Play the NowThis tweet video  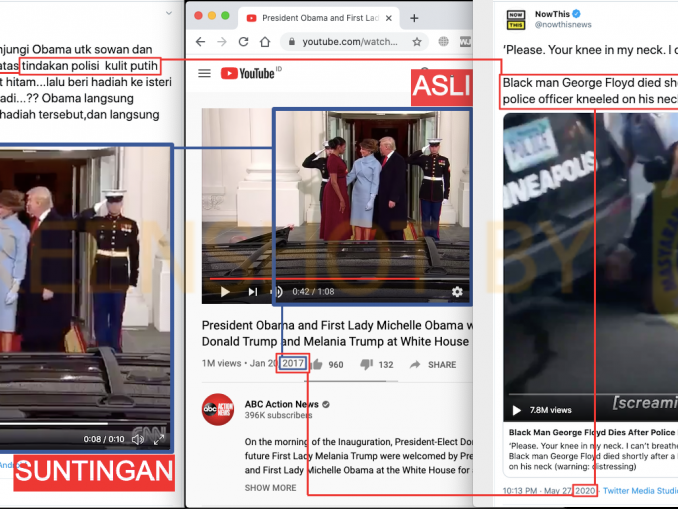tap(516, 410)
